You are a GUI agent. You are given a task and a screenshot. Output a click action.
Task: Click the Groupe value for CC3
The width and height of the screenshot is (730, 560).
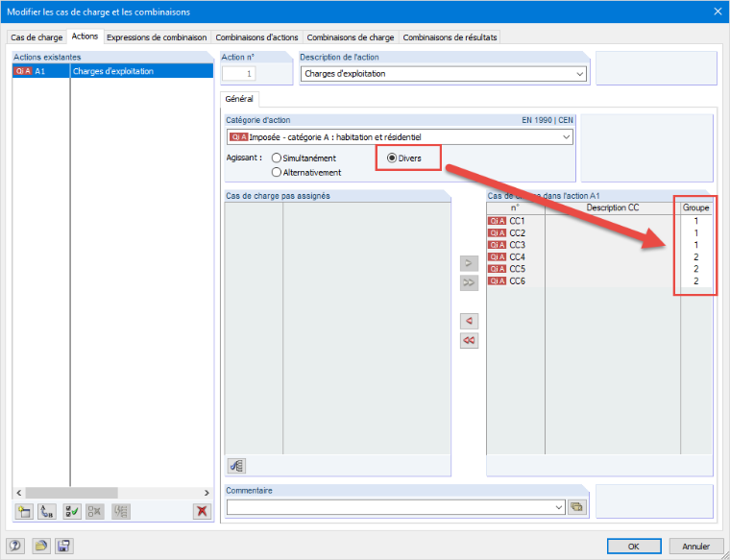[x=696, y=245]
